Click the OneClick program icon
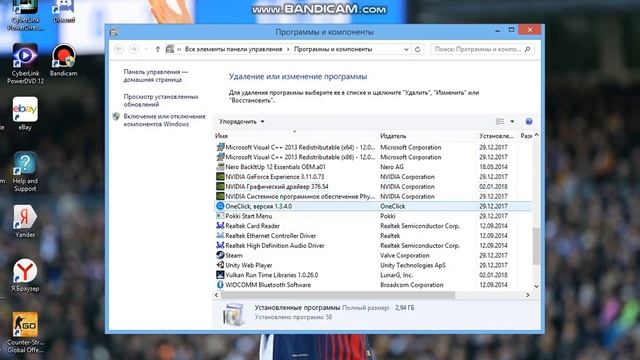The image size is (640, 360). click(220, 206)
